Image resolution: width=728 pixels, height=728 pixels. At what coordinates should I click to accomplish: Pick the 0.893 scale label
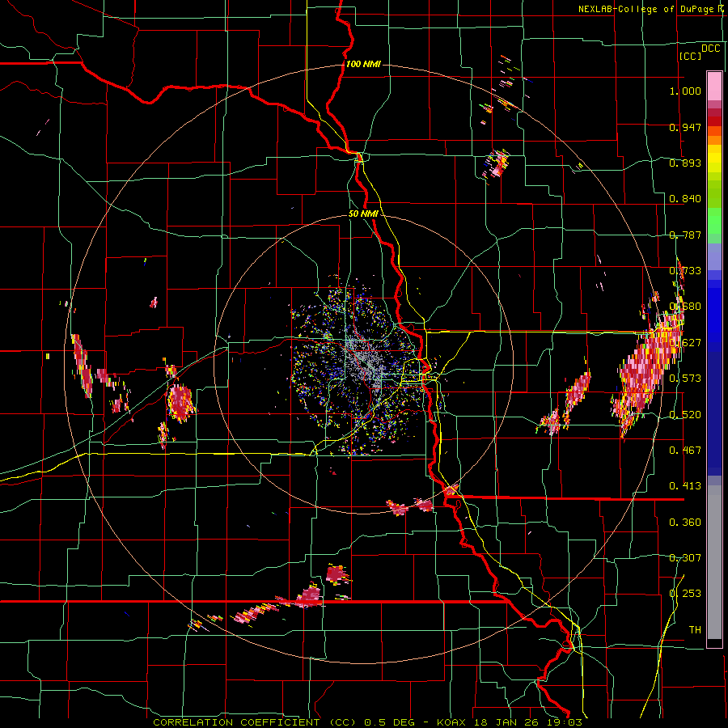pos(685,163)
